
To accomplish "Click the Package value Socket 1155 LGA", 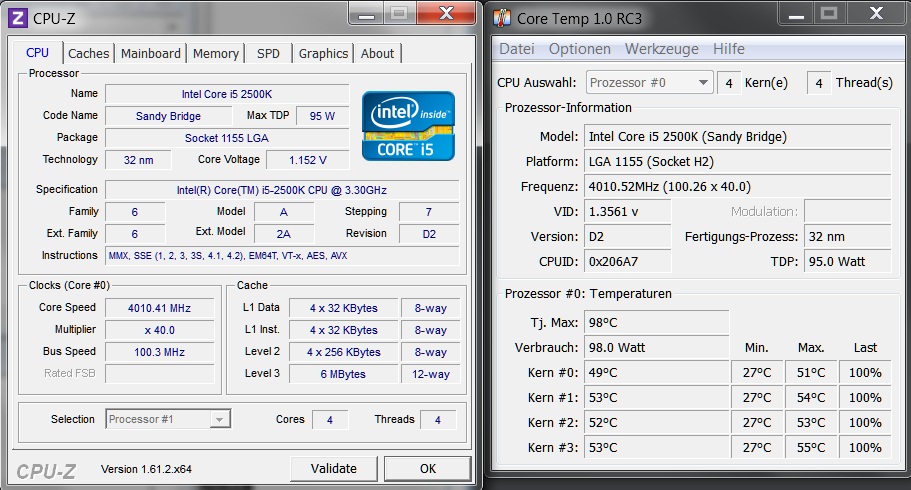I will pyautogui.click(x=227, y=138).
